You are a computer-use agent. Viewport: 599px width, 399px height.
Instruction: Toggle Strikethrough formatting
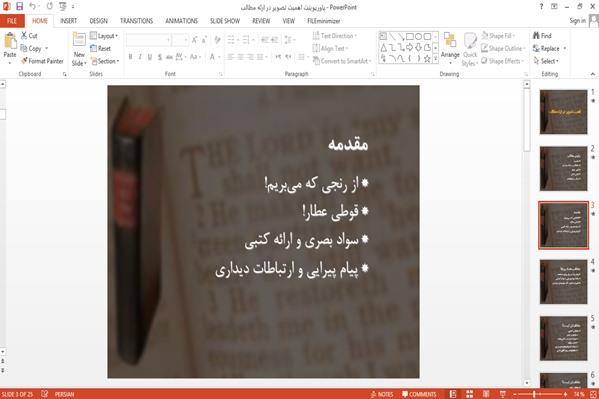pyautogui.click(x=169, y=57)
